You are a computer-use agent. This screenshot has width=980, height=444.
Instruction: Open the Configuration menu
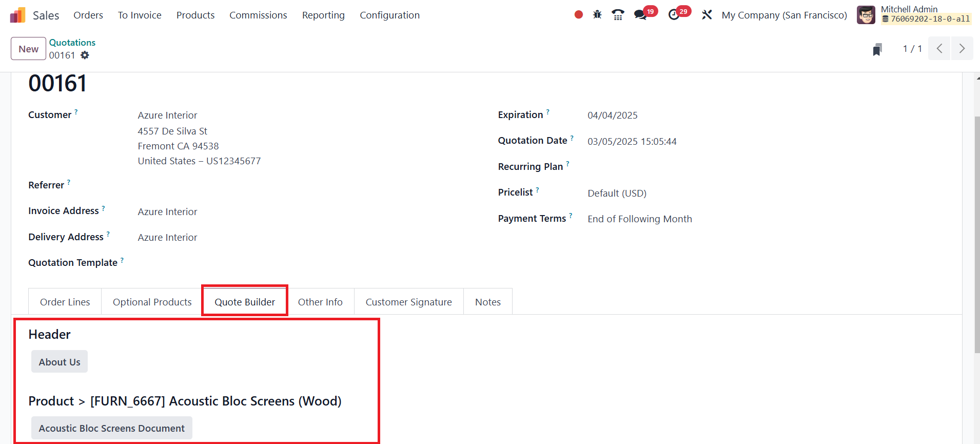pyautogui.click(x=390, y=15)
